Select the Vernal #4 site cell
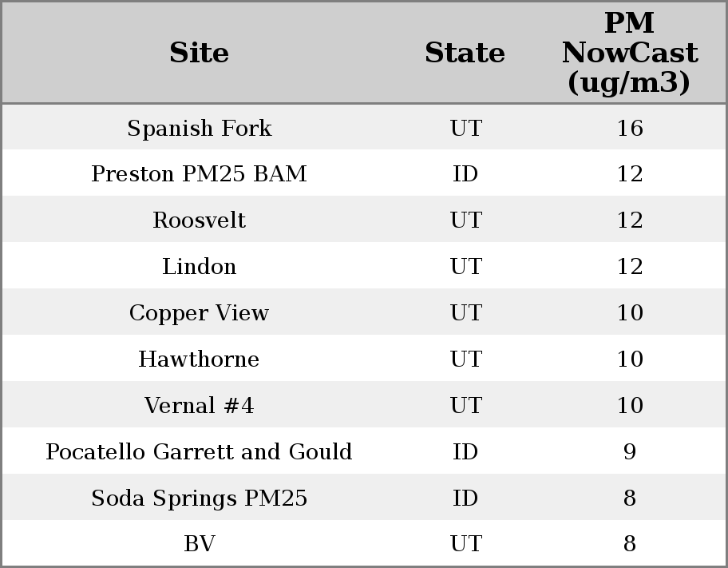728x568 pixels. (199, 405)
